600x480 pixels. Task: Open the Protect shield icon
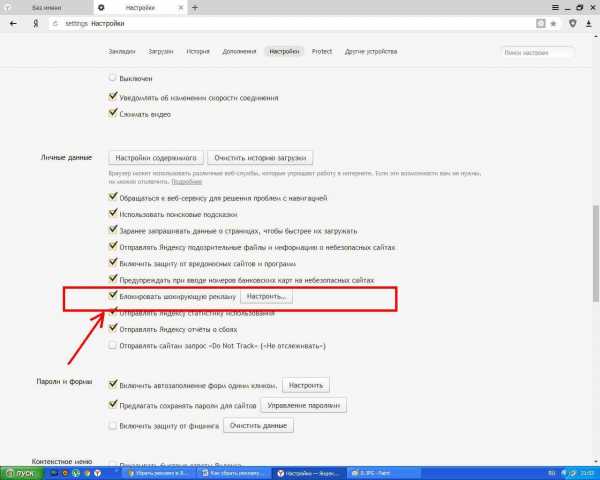coord(573,23)
